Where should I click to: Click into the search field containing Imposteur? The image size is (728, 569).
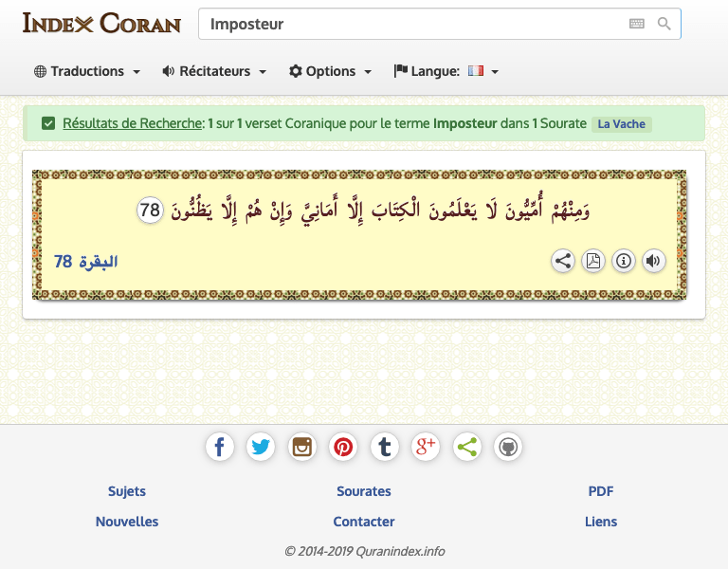408,24
